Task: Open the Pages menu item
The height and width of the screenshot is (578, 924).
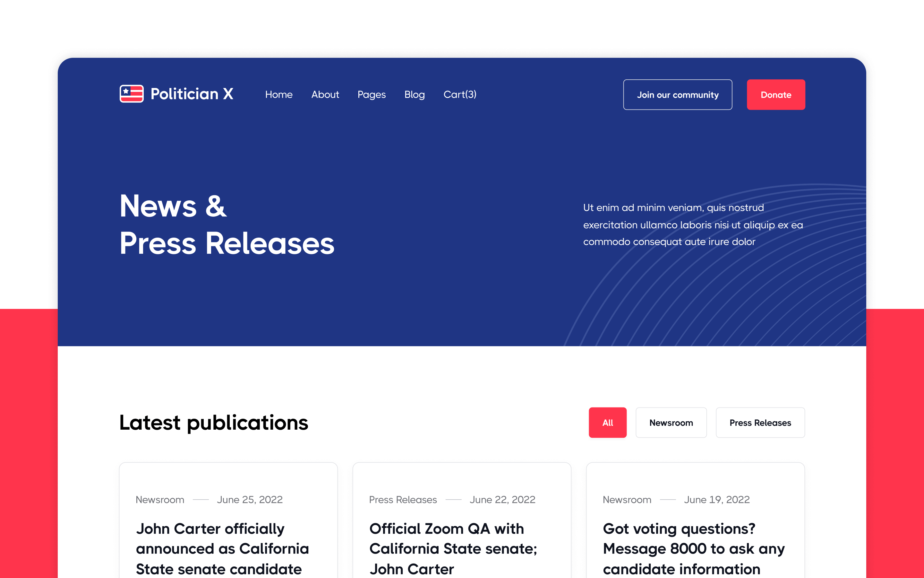Action: click(x=372, y=95)
